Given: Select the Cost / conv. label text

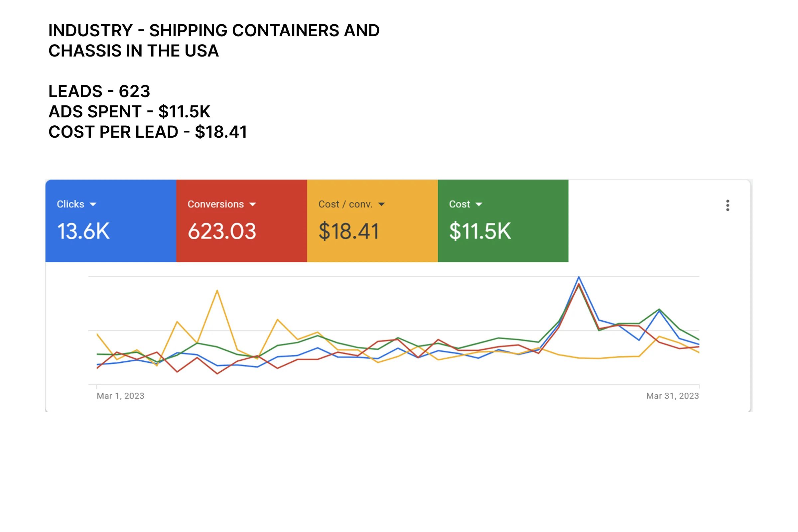Looking at the screenshot, I should tap(345, 204).
